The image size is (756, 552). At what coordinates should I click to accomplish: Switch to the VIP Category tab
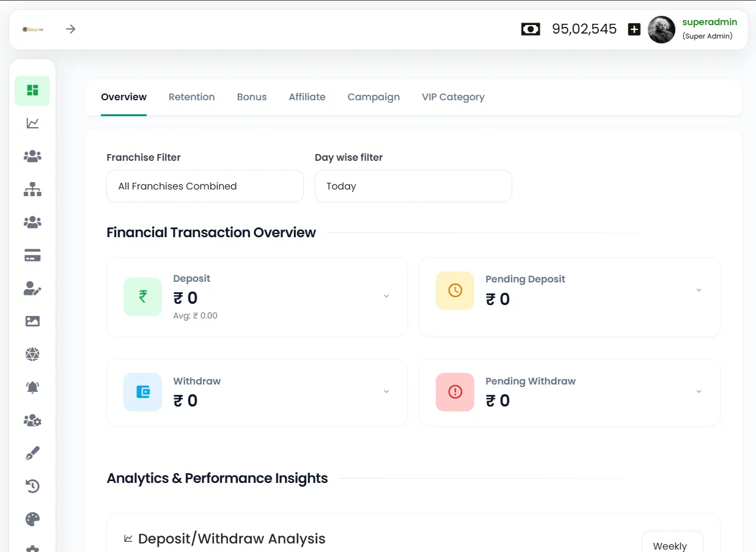click(453, 97)
